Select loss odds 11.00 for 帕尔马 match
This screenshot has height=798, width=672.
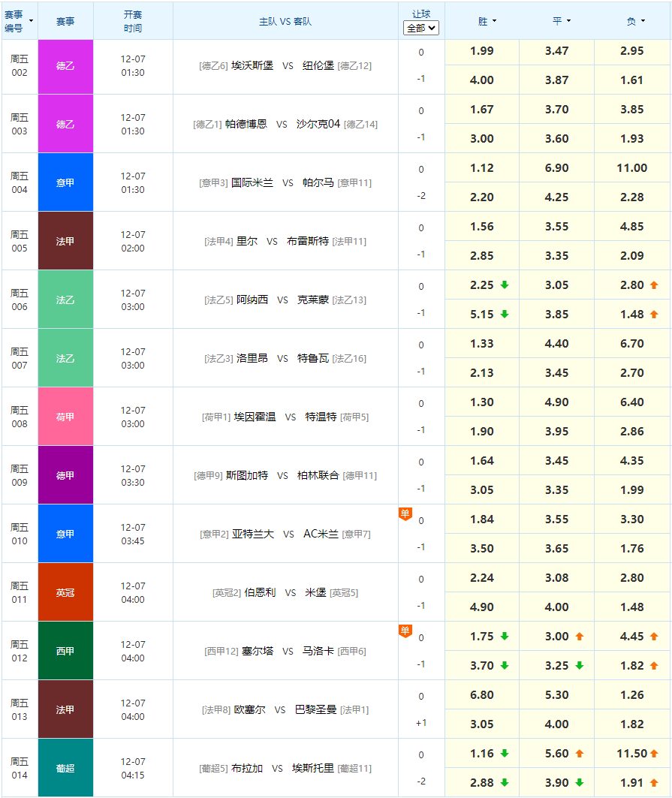coord(632,168)
